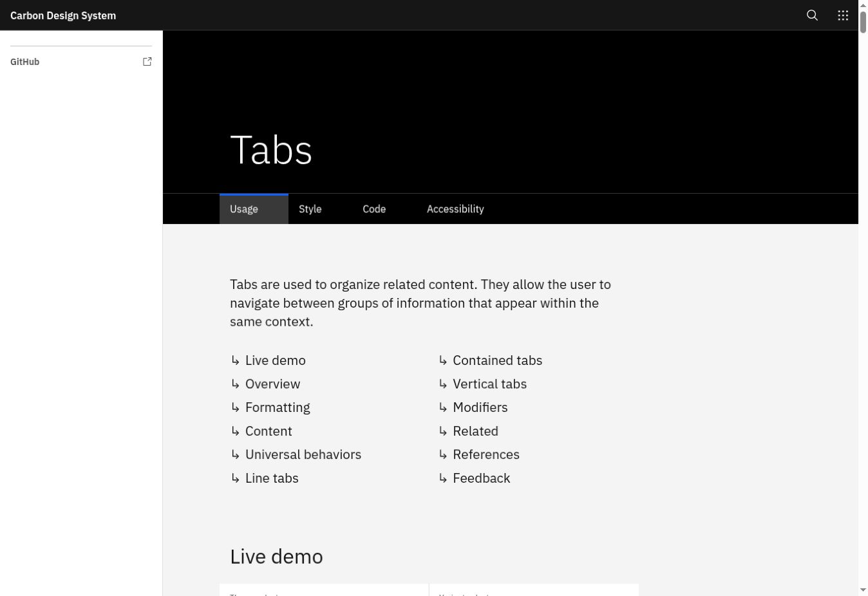This screenshot has width=868, height=596.
Task: Navigate to Related anchor
Action: pyautogui.click(x=475, y=431)
